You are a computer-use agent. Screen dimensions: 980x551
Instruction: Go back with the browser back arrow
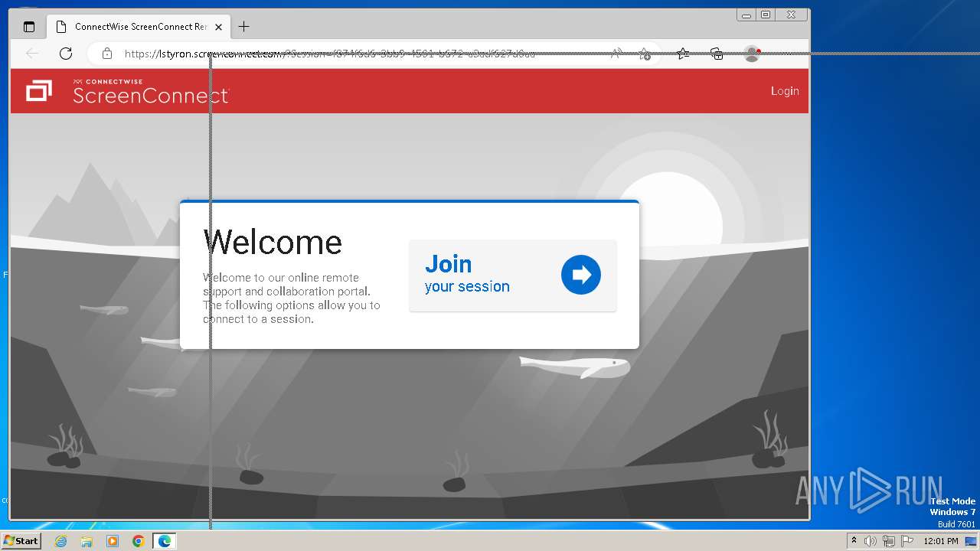click(32, 54)
